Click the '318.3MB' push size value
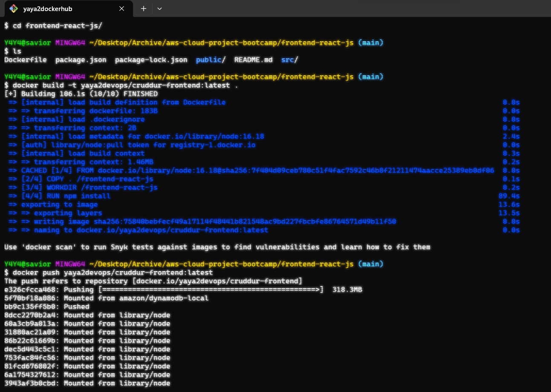This screenshot has width=551, height=392. pyautogui.click(x=347, y=289)
